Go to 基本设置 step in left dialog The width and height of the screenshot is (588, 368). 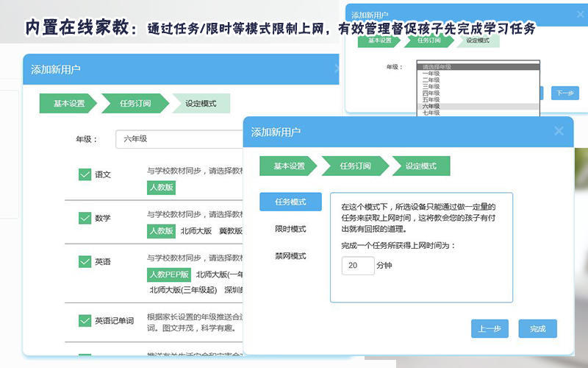(68, 103)
